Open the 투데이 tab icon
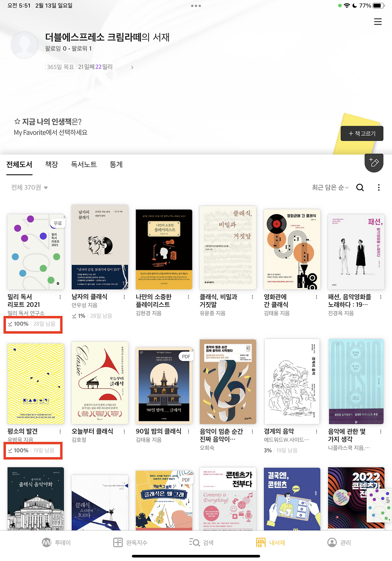 pos(47,542)
